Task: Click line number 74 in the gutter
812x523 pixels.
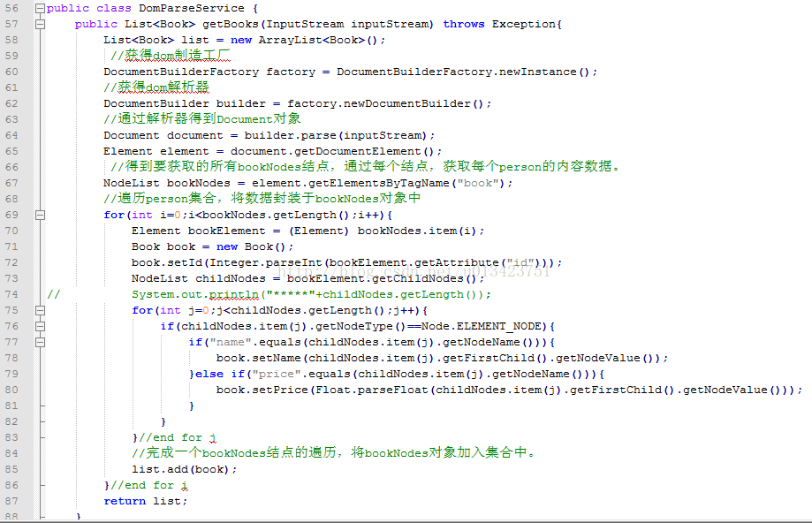Action: tap(11, 294)
